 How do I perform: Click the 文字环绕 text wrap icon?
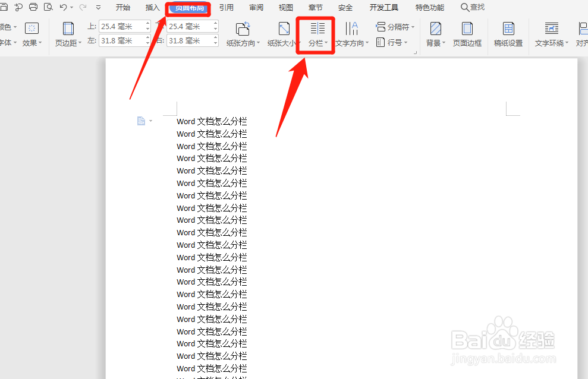[551, 29]
